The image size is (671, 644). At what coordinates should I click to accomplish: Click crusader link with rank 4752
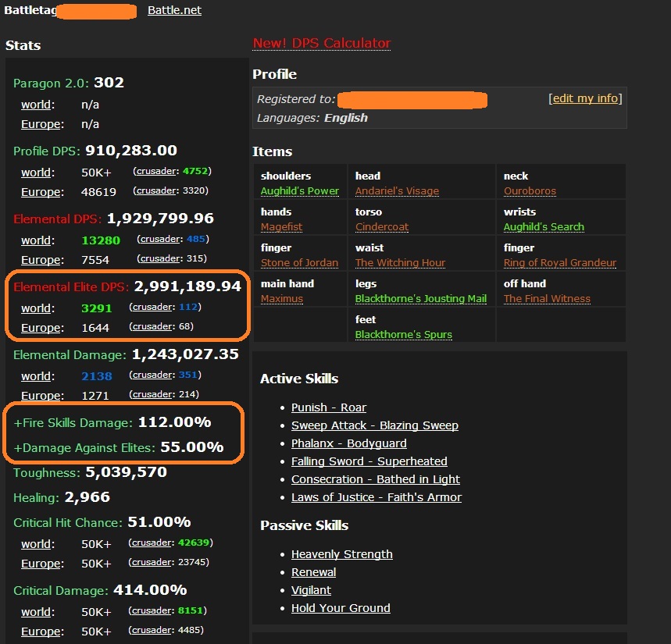155,171
